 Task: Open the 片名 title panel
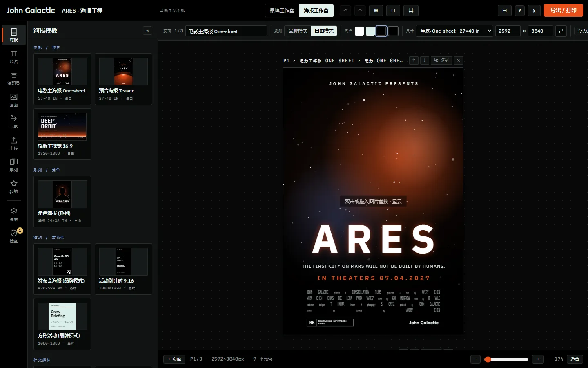pyautogui.click(x=13, y=57)
